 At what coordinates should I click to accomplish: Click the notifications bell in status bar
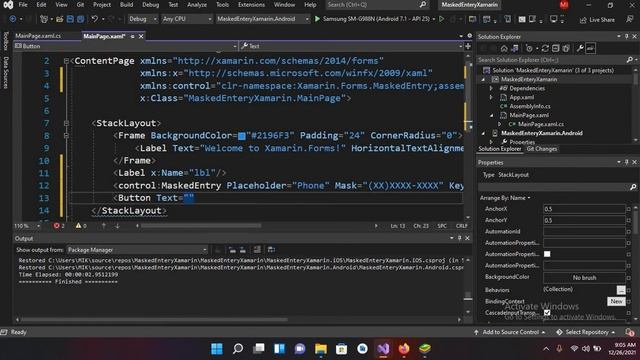630,332
